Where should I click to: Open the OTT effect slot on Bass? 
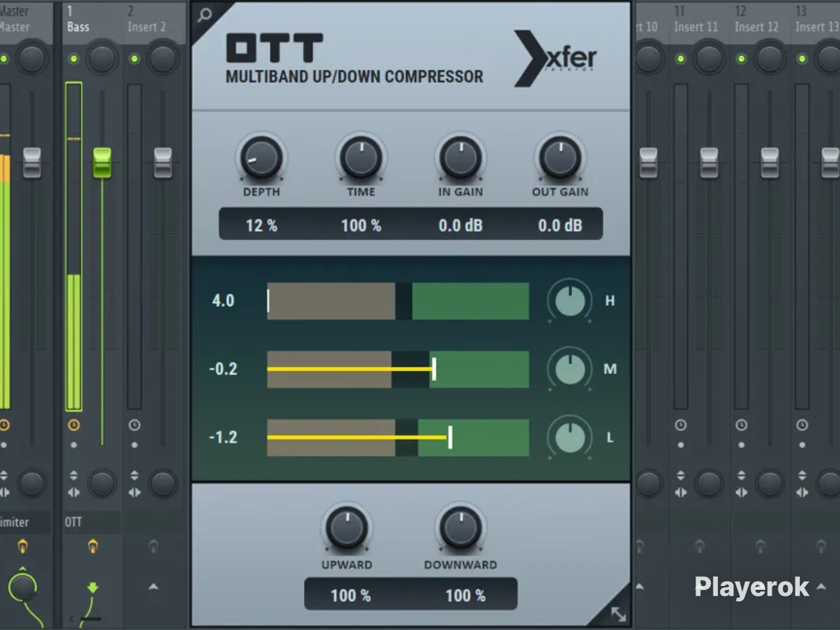(x=92, y=522)
